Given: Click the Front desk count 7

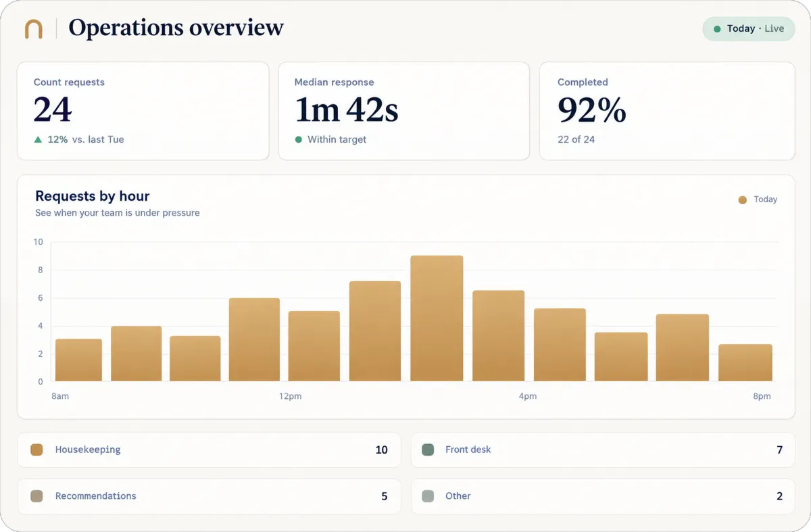Looking at the screenshot, I should coord(779,450).
